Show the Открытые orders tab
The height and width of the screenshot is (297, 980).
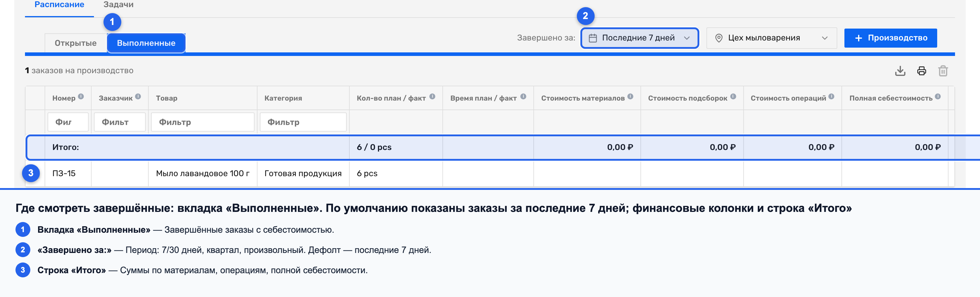click(75, 43)
